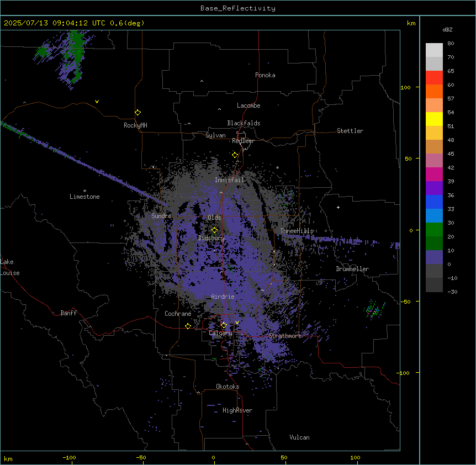Click the yellow V marker northwest of RockyMH
476x465 pixels.
click(x=97, y=102)
